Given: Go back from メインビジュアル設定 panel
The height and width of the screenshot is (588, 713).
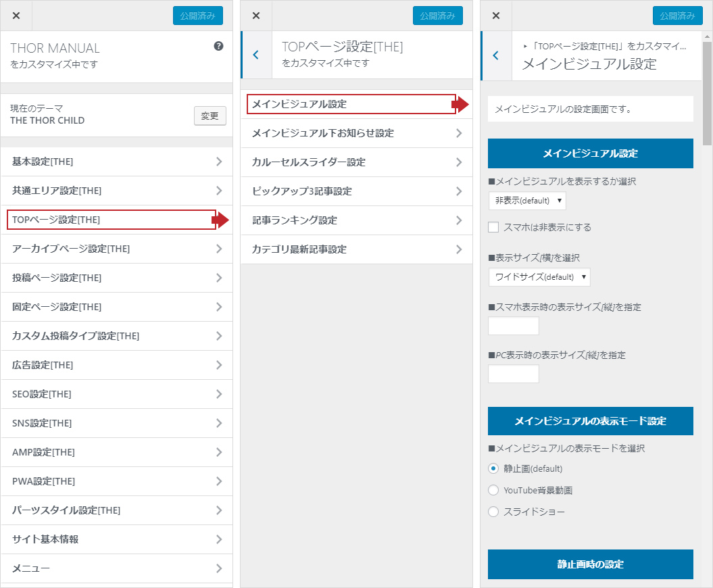Looking at the screenshot, I should [496, 55].
